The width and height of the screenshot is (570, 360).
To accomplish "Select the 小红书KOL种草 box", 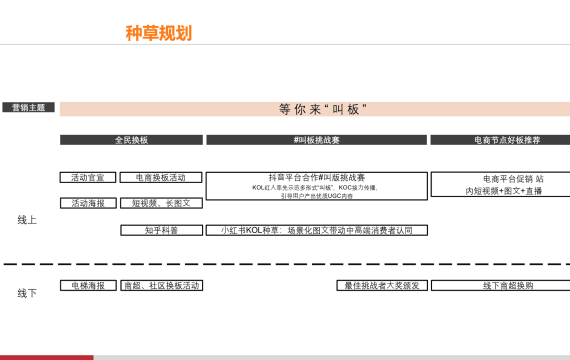I will [317, 230].
